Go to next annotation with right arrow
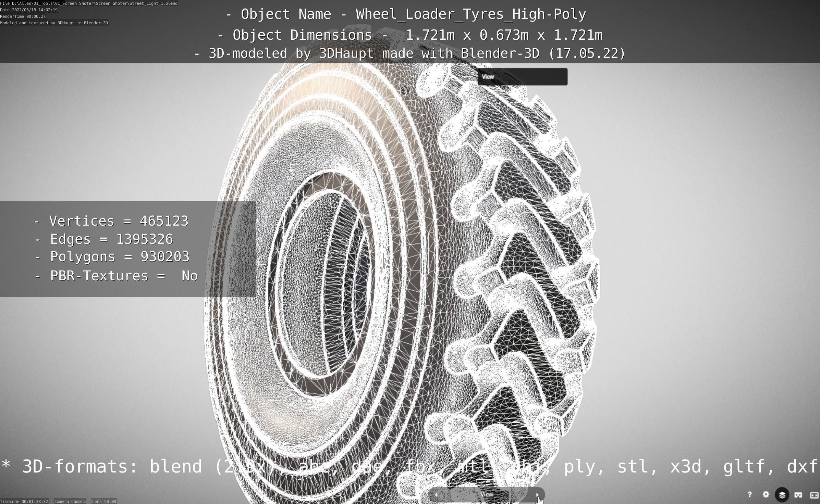 (x=537, y=494)
